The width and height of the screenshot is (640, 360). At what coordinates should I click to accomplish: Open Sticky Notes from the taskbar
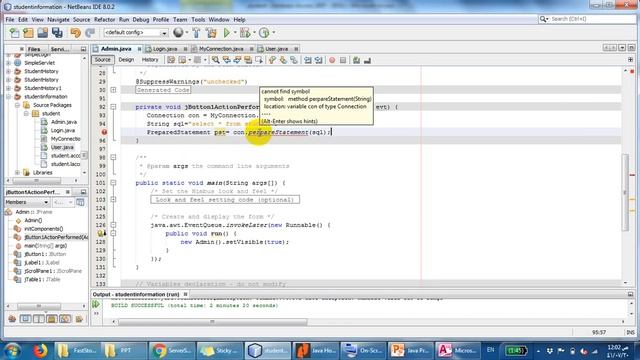(220, 351)
